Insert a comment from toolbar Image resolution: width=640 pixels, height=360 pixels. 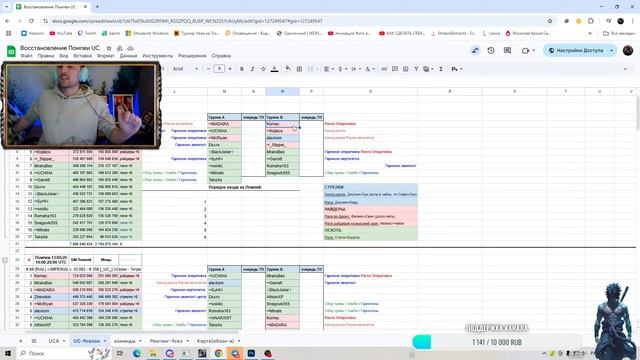click(x=395, y=69)
